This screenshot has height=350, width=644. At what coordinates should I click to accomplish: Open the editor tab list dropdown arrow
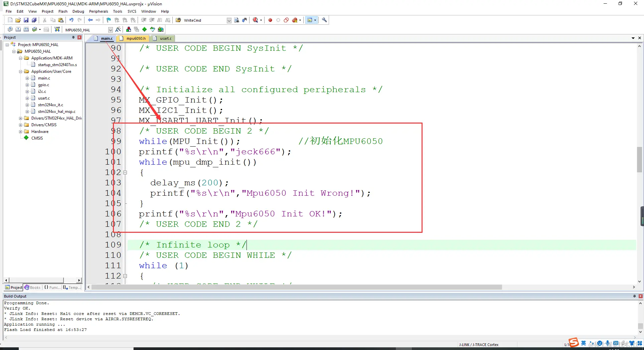(633, 38)
